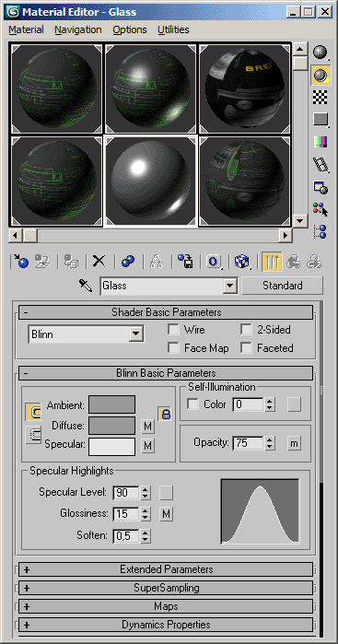338x644 pixels.
Task: Click the Ambient color swatch
Action: tap(112, 404)
